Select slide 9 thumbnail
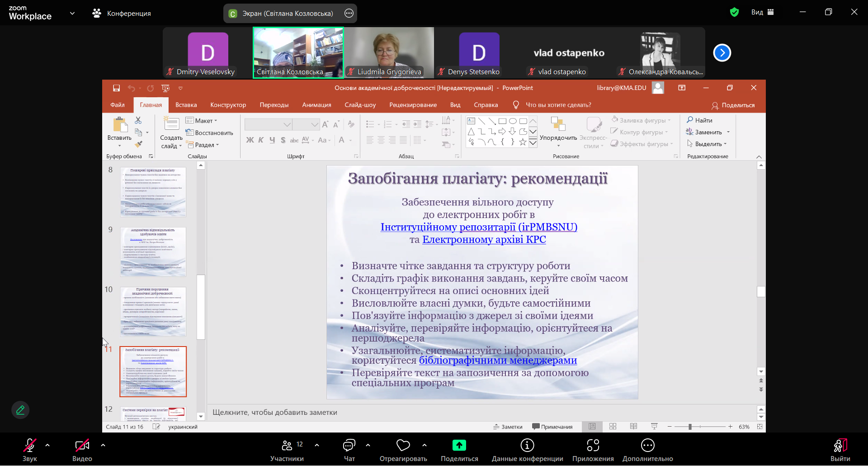The height and width of the screenshot is (466, 868). (x=153, y=252)
